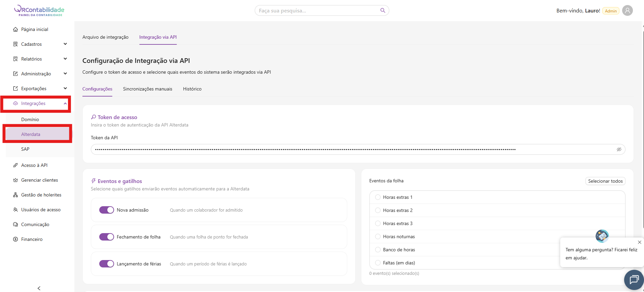This screenshot has width=644, height=292.
Task: Click the Gestão de holerites icon
Action: (15, 195)
